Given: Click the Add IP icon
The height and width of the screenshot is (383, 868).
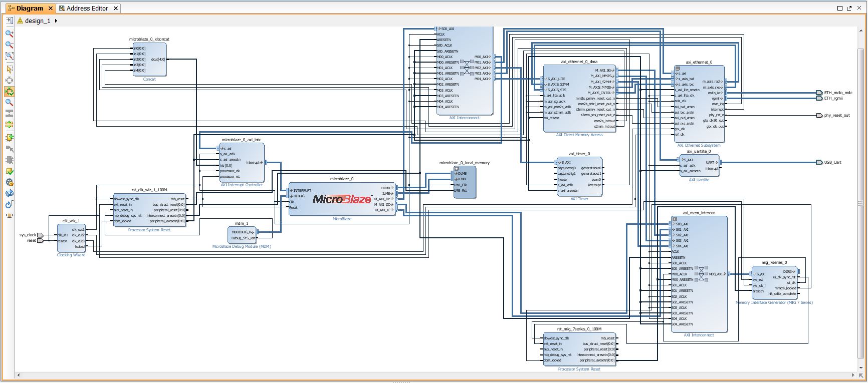Looking at the screenshot, I should [9, 138].
